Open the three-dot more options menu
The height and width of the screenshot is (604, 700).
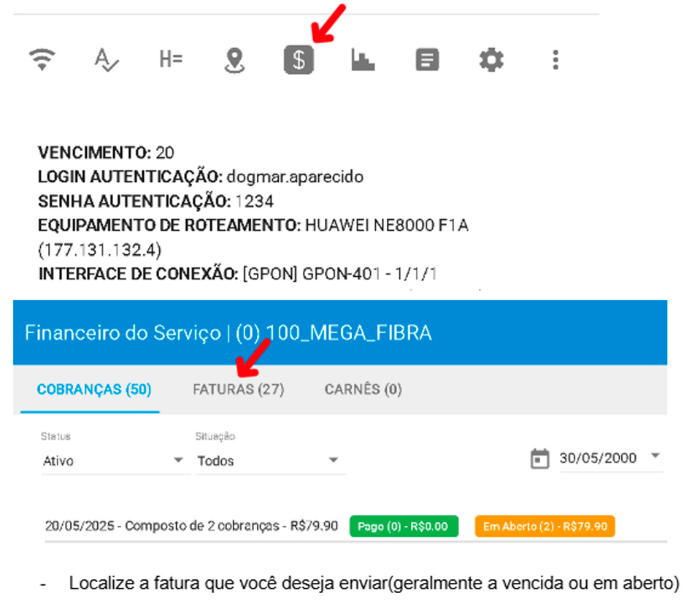coord(555,60)
